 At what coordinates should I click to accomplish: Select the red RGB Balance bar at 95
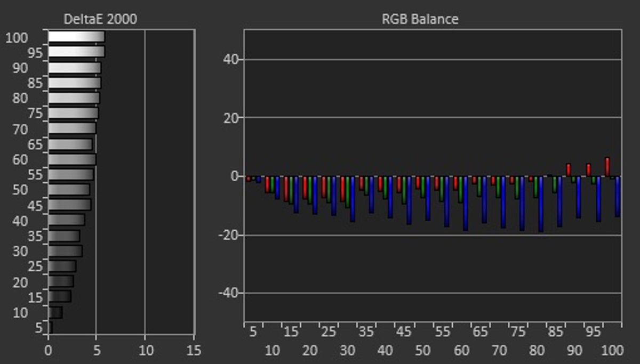pyautogui.click(x=588, y=170)
